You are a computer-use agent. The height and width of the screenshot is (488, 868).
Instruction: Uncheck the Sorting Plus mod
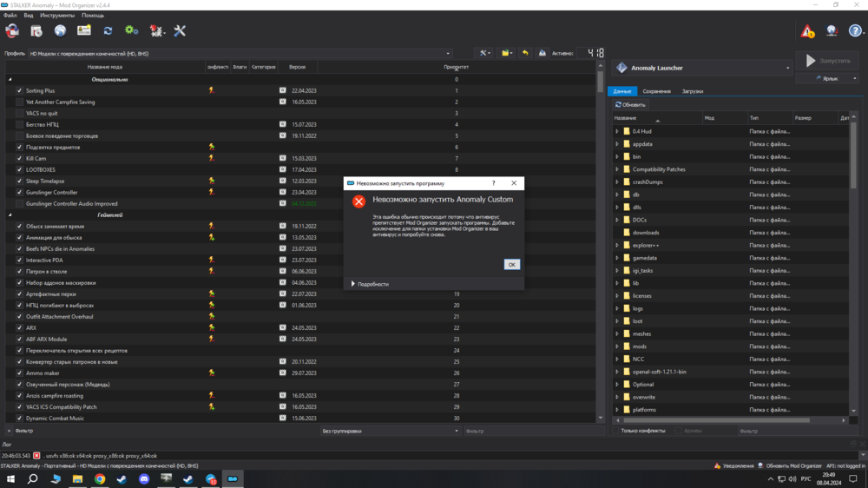[20, 90]
